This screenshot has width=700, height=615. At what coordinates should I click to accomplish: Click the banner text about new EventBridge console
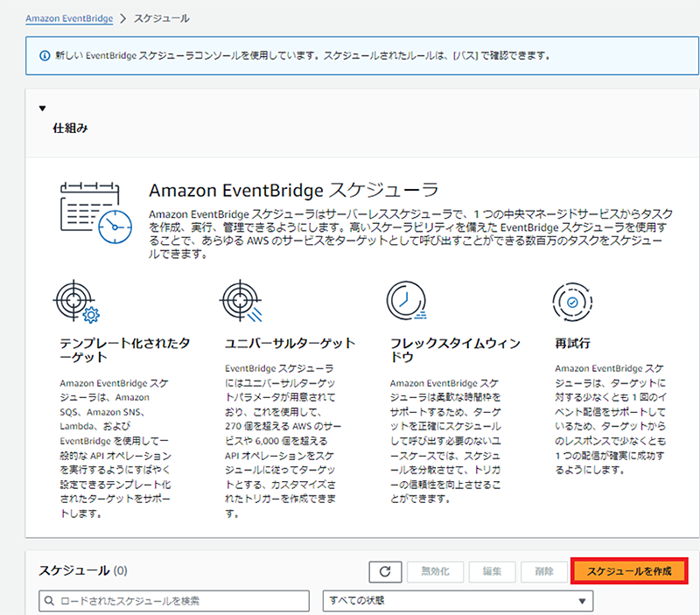tap(302, 56)
